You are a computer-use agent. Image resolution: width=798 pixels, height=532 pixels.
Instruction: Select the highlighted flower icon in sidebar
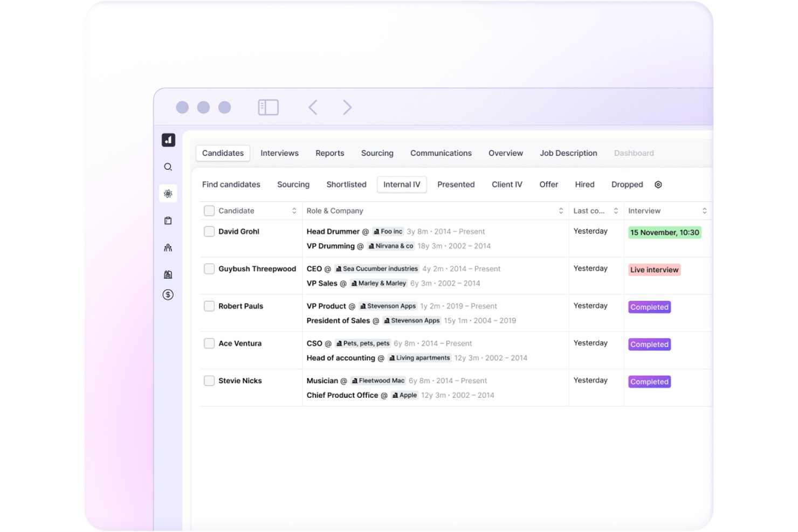(168, 194)
